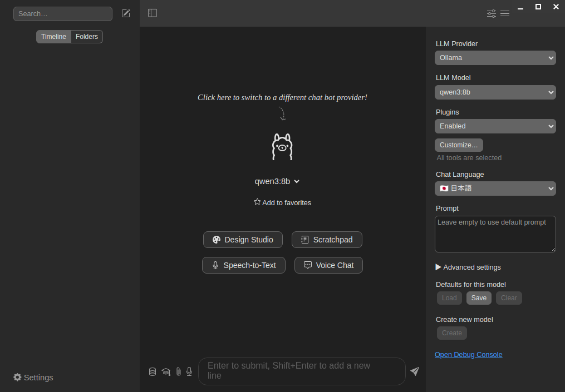The width and height of the screenshot is (565, 392).
Task: Maximize the application window
Action: coord(538,7)
